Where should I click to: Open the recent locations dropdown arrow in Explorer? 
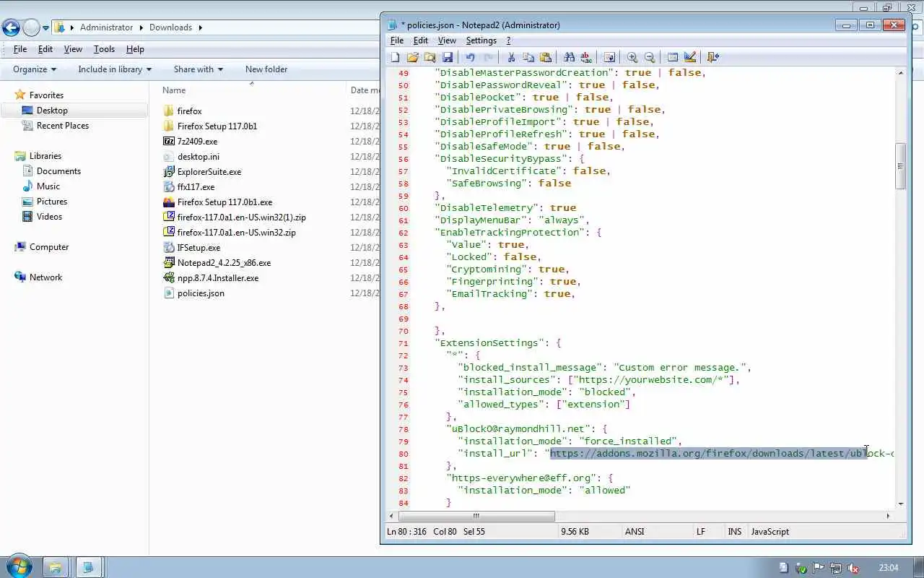click(45, 28)
